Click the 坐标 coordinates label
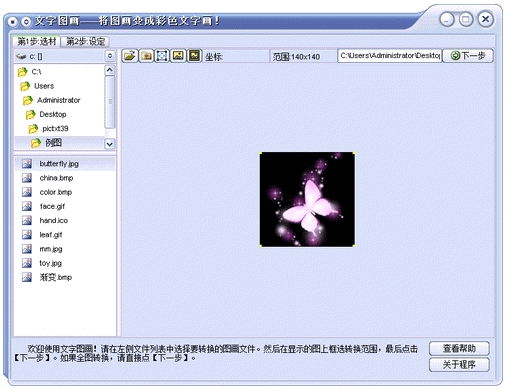The width and height of the screenshot is (505, 389). click(214, 57)
